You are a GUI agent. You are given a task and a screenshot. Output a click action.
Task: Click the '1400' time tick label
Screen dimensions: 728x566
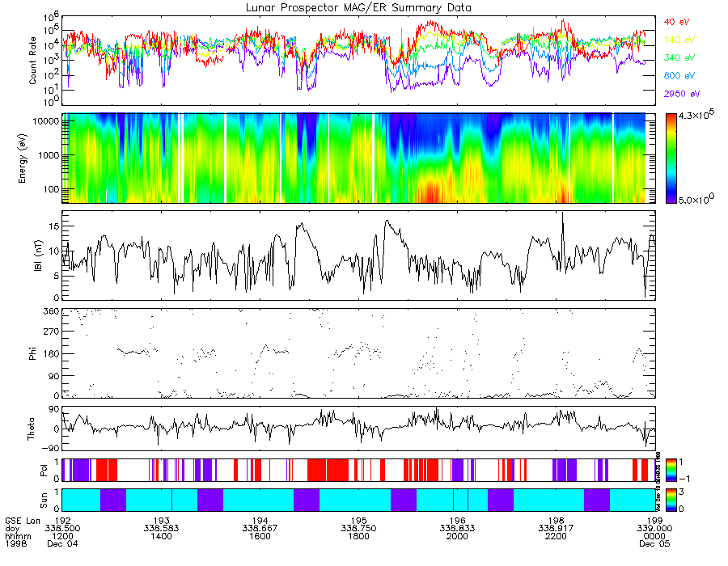click(161, 536)
